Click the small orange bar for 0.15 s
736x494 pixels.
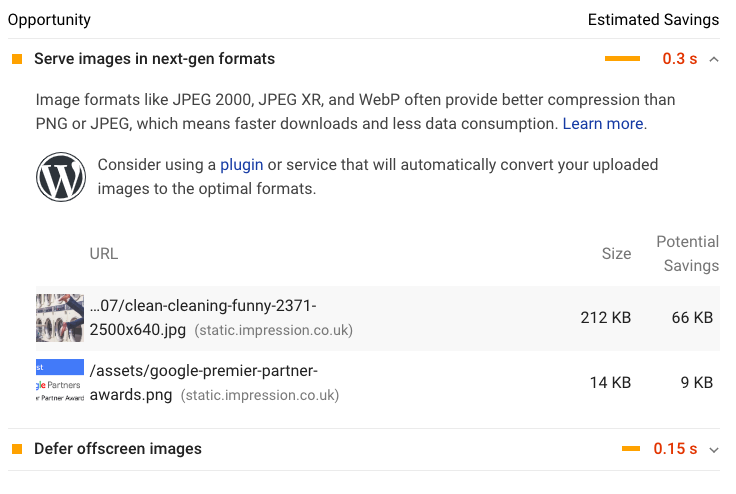click(631, 449)
